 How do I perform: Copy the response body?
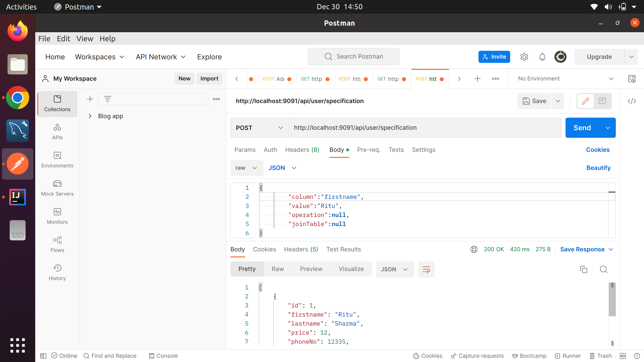pyautogui.click(x=583, y=269)
